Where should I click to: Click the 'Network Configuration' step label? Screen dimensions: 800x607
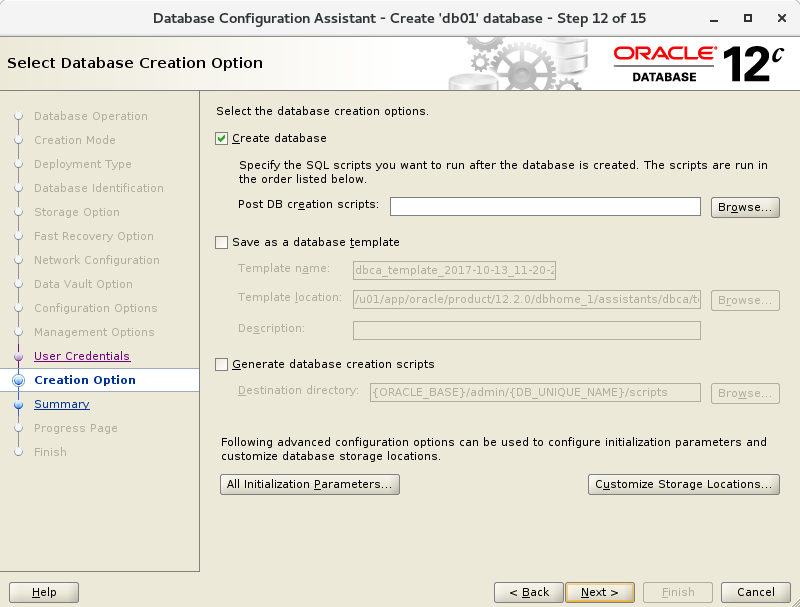point(97,260)
